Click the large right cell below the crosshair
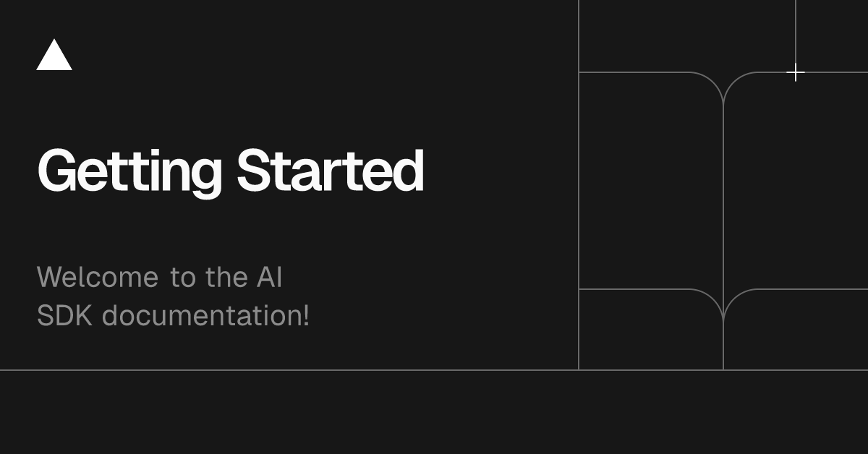The height and width of the screenshot is (454, 868). [796, 181]
